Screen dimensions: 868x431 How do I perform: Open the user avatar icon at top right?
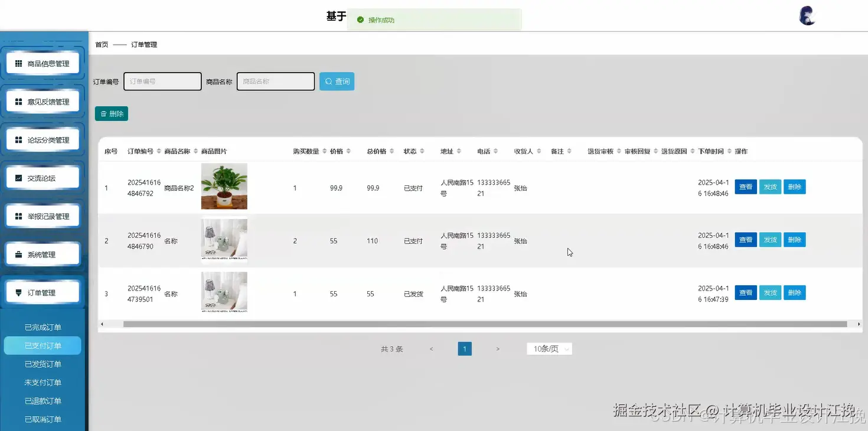(x=807, y=15)
